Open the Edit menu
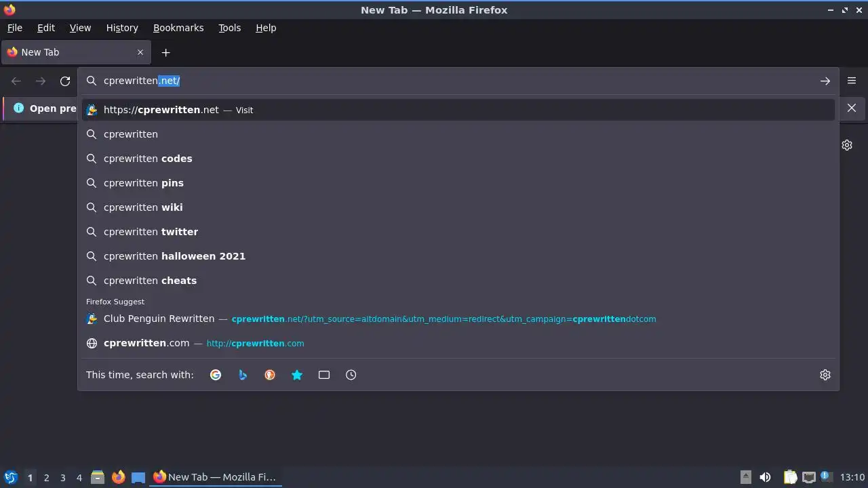The height and width of the screenshot is (488, 868). [x=46, y=28]
